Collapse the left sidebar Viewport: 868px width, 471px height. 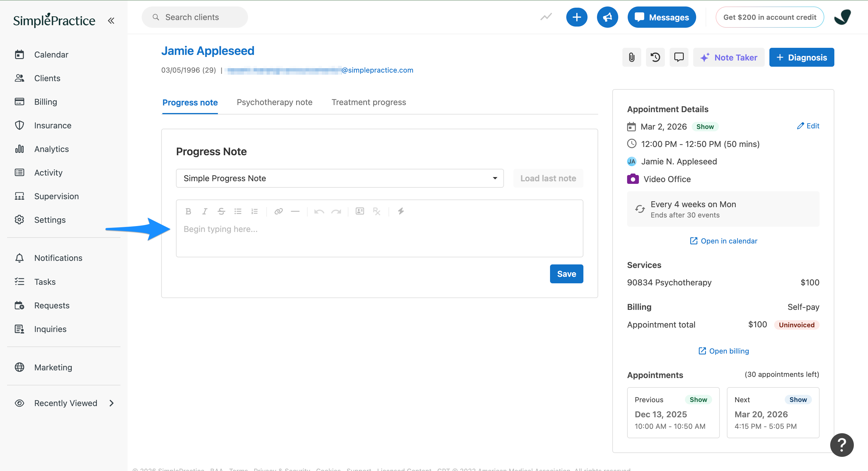(111, 21)
